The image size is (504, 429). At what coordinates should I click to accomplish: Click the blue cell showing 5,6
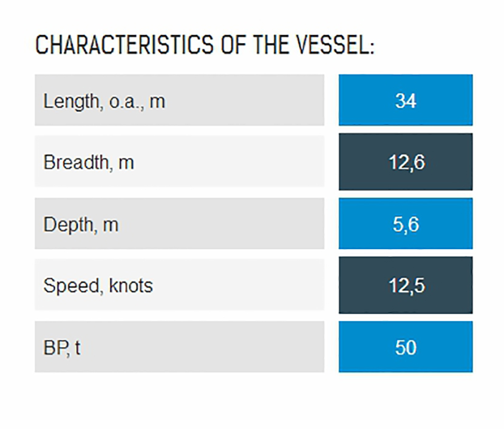405,224
